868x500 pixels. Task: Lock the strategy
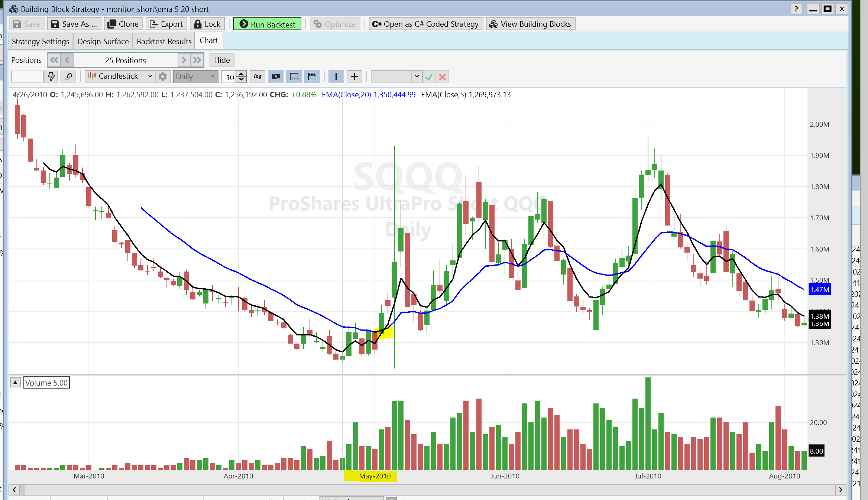click(207, 24)
